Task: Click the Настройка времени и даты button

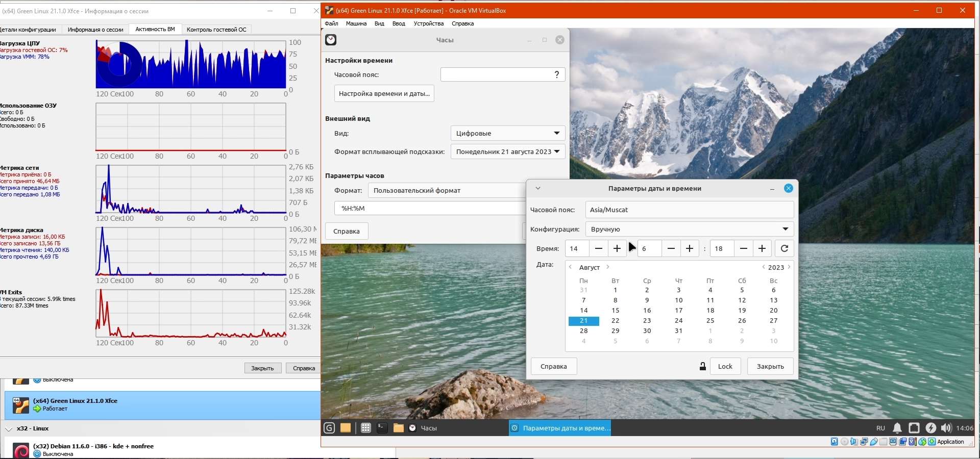Action: 384,93
